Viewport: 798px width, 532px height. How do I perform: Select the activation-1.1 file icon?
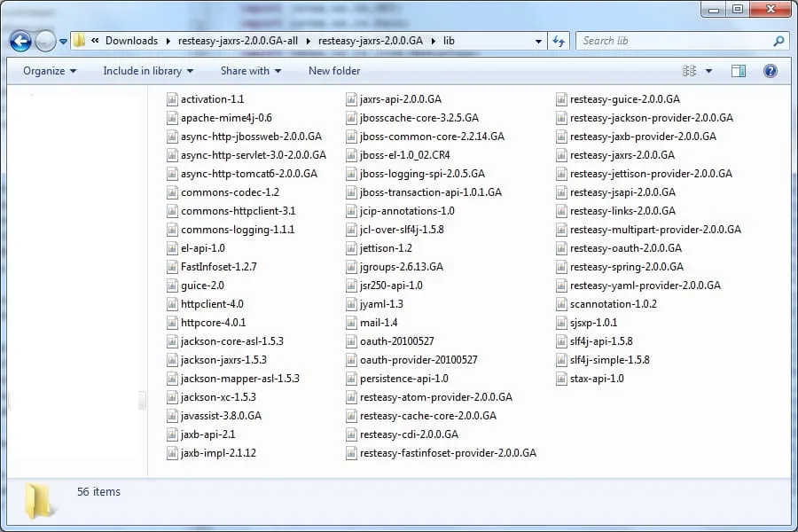[172, 99]
